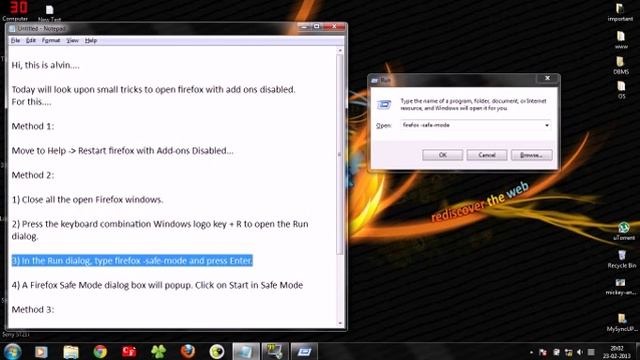Launch Google Chrome from the taskbar
Screen dimensions: 640x360
pyautogui.click(x=100, y=351)
